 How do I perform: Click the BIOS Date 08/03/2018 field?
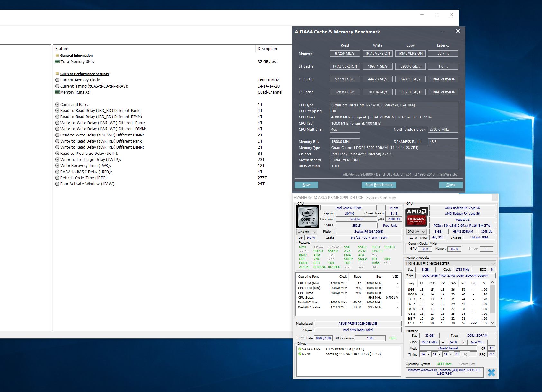(x=323, y=338)
